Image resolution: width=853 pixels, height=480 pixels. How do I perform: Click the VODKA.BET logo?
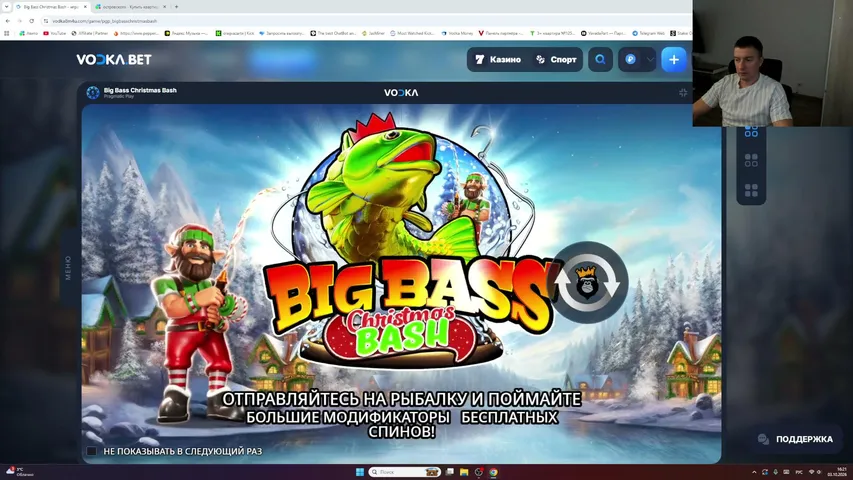point(114,59)
